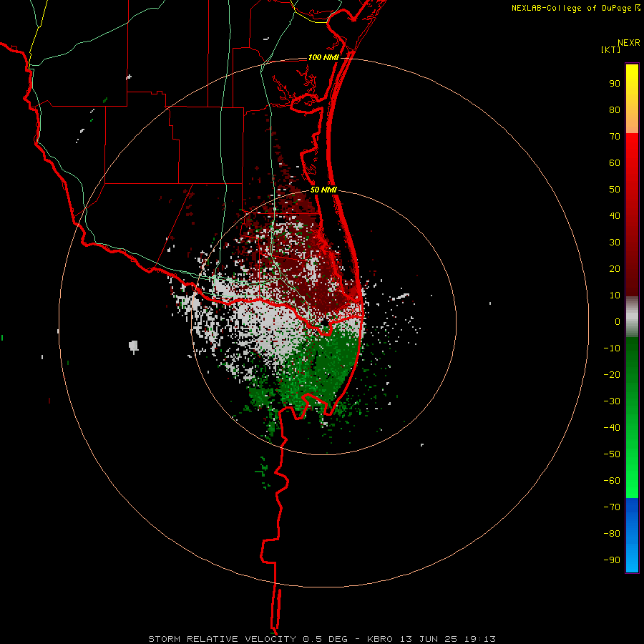644x644 pixels.
Task: Click the -20 value on the velocity scale
Action: (x=612, y=375)
